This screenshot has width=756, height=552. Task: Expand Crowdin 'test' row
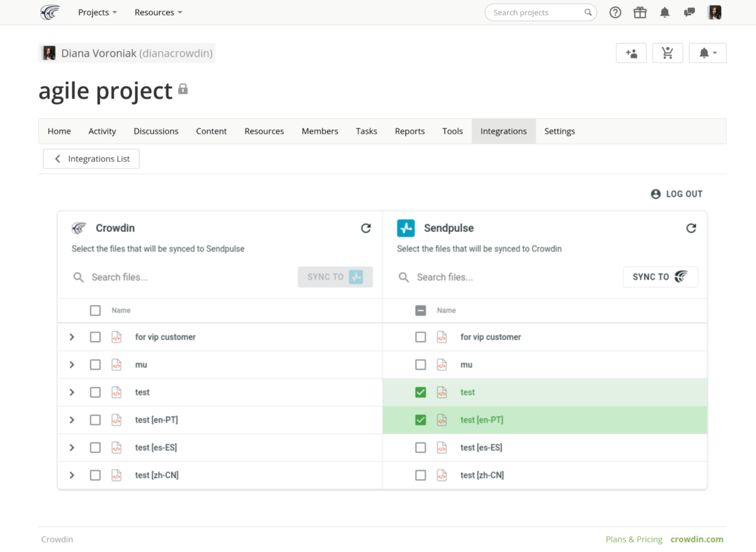[x=72, y=392]
